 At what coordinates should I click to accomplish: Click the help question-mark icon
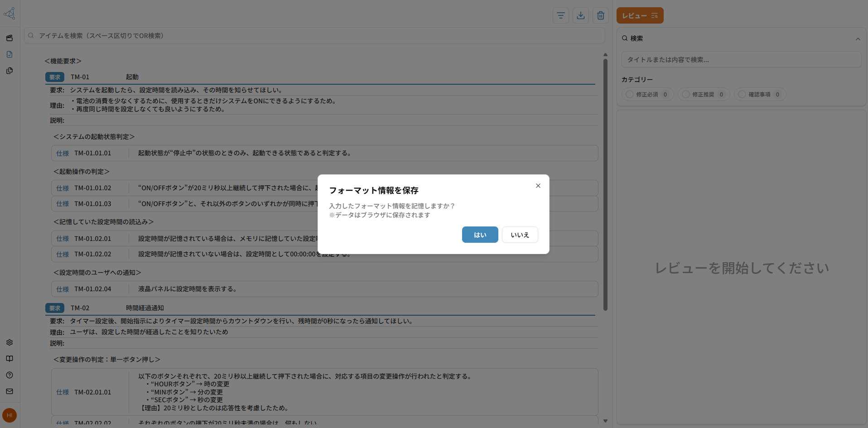pyautogui.click(x=9, y=375)
